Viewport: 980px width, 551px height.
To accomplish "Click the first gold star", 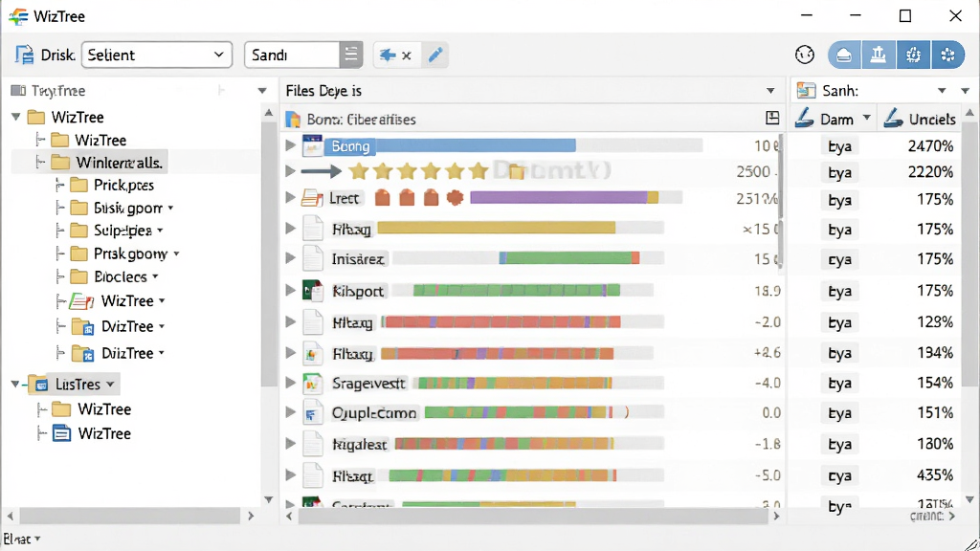I will [358, 170].
